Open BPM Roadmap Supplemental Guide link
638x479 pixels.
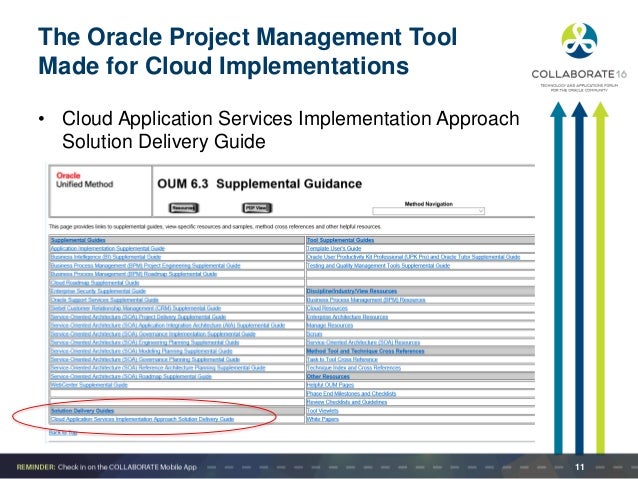[133, 274]
